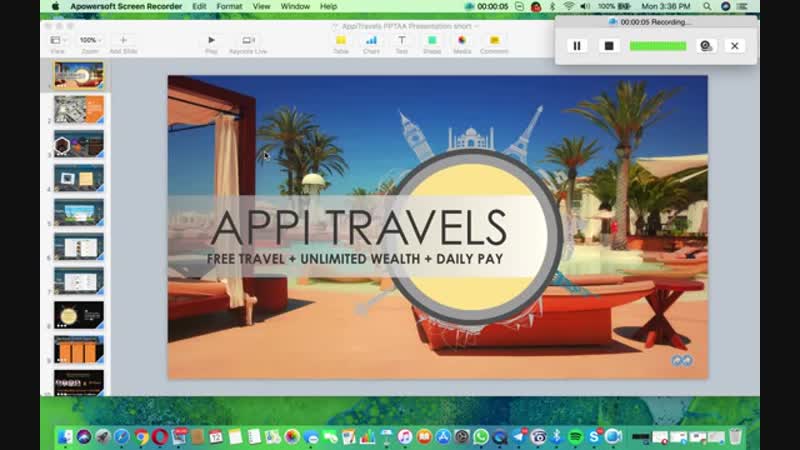800x450 pixels.
Task: Open WhatsApp from the Dock
Action: pos(481,437)
